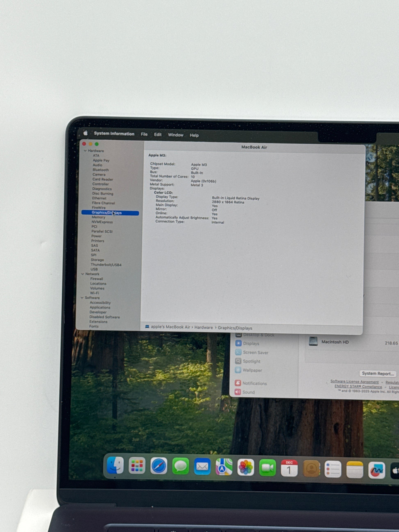Viewport: 399px width, 532px height.
Task: Open the Messages app in Dock
Action: (x=180, y=466)
